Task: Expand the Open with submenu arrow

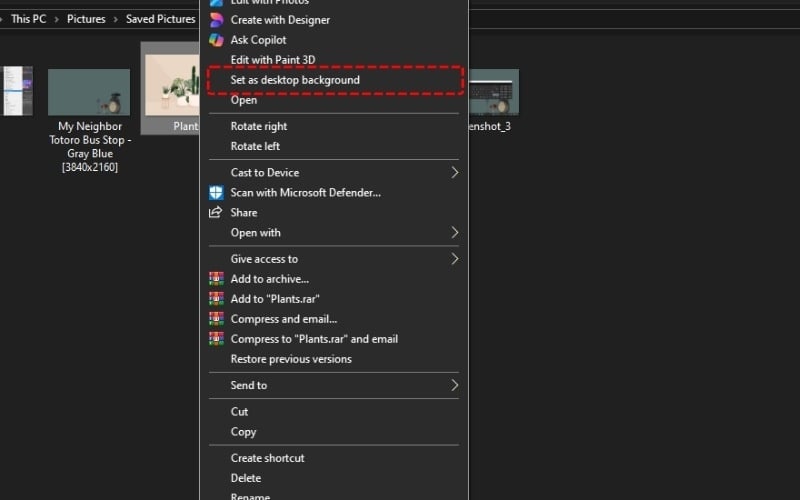Action: tap(454, 232)
